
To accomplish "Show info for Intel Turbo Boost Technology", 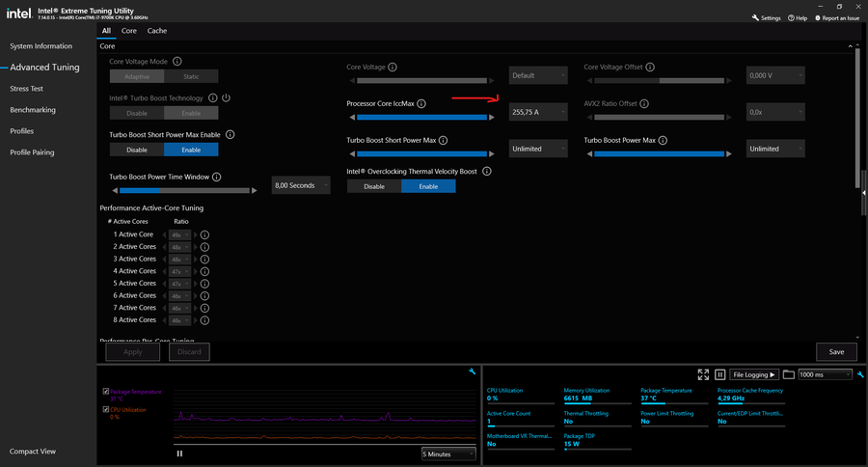I will coord(212,98).
